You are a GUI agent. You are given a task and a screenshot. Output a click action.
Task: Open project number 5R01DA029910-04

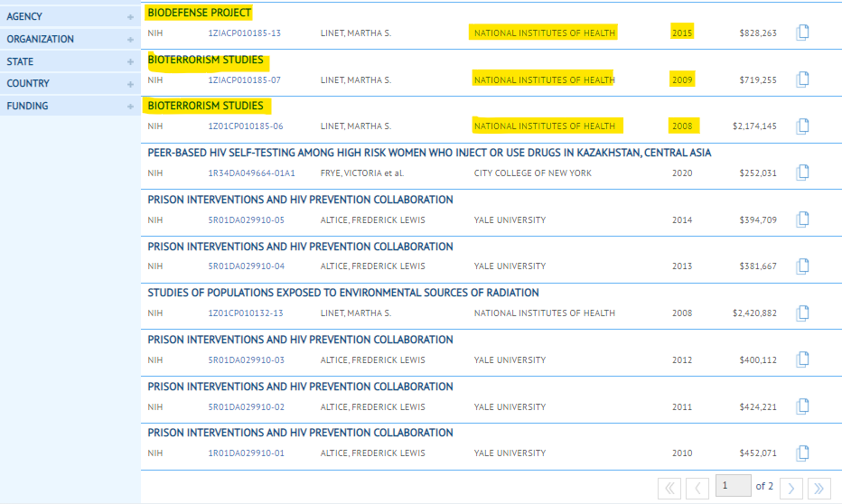(246, 266)
